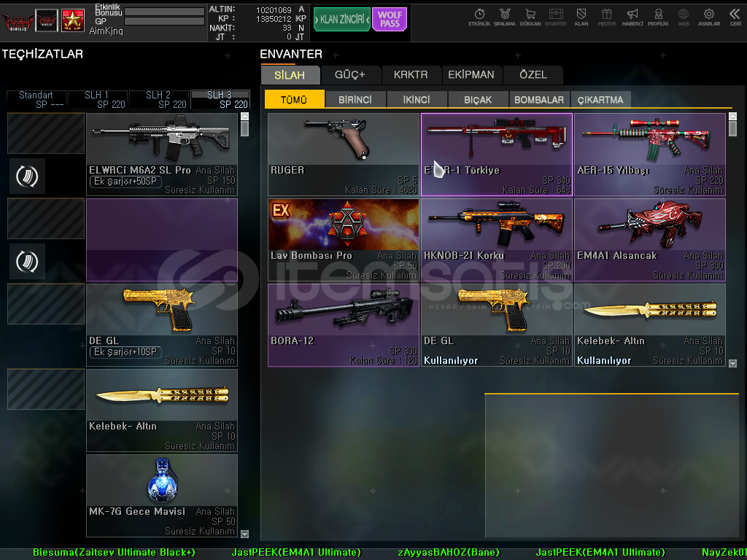
Task: Click the player name AimKjng
Action: pyautogui.click(x=107, y=31)
